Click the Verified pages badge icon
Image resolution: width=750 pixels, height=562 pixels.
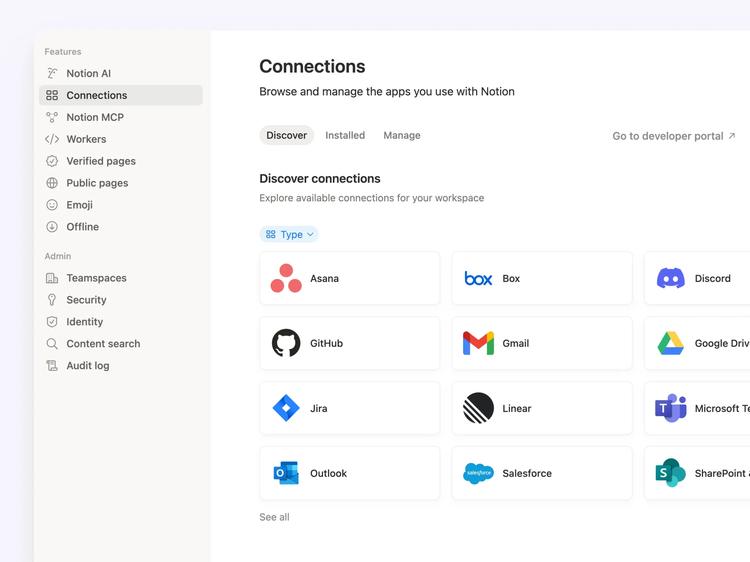click(x=52, y=161)
